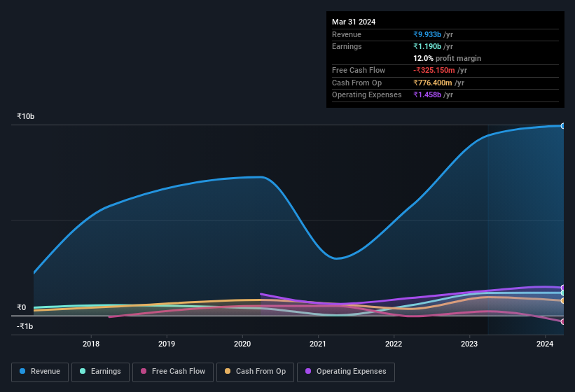The image size is (575, 392).
Task: Click the Cash From Op label in tooltip
Action: (x=356, y=83)
